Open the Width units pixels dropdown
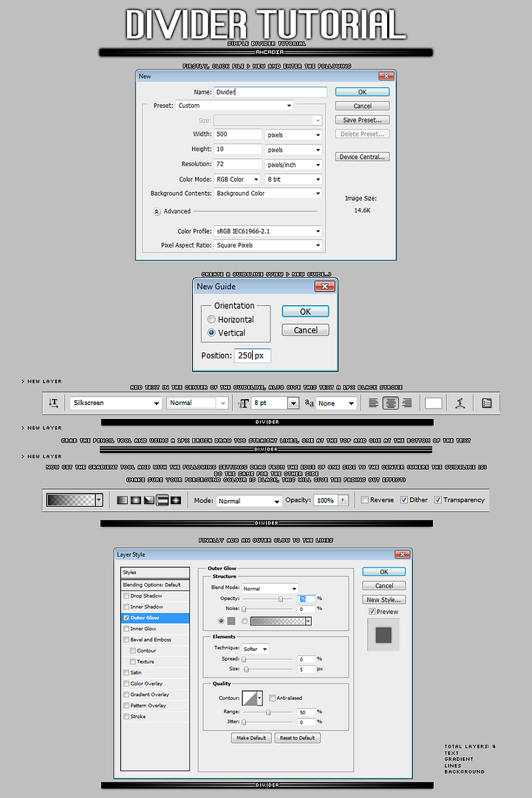 [293, 135]
